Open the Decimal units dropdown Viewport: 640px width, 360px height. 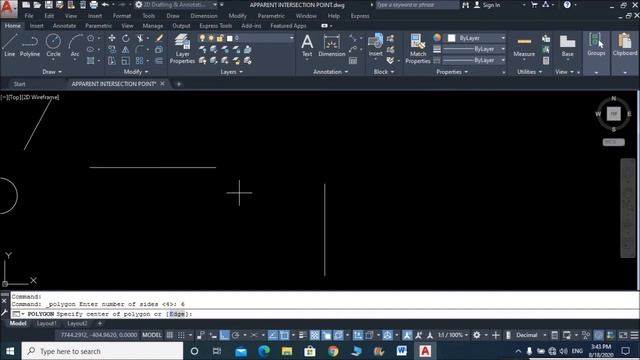coord(531,335)
